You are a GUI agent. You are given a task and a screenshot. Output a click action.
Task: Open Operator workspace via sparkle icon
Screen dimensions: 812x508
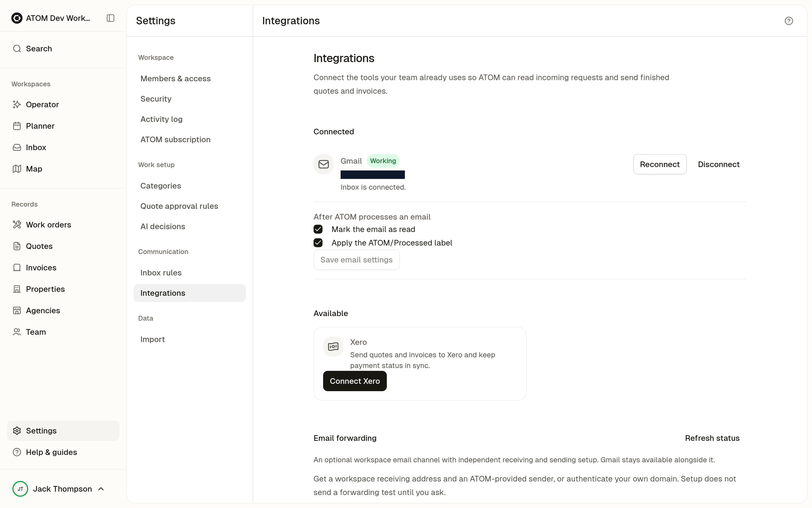point(17,104)
